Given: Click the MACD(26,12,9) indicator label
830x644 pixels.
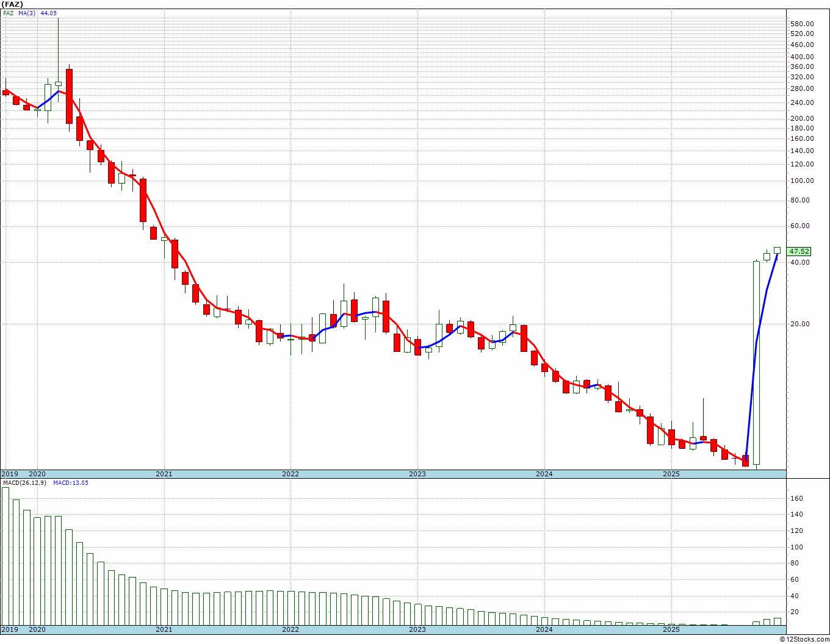Looking at the screenshot, I should (x=24, y=483).
